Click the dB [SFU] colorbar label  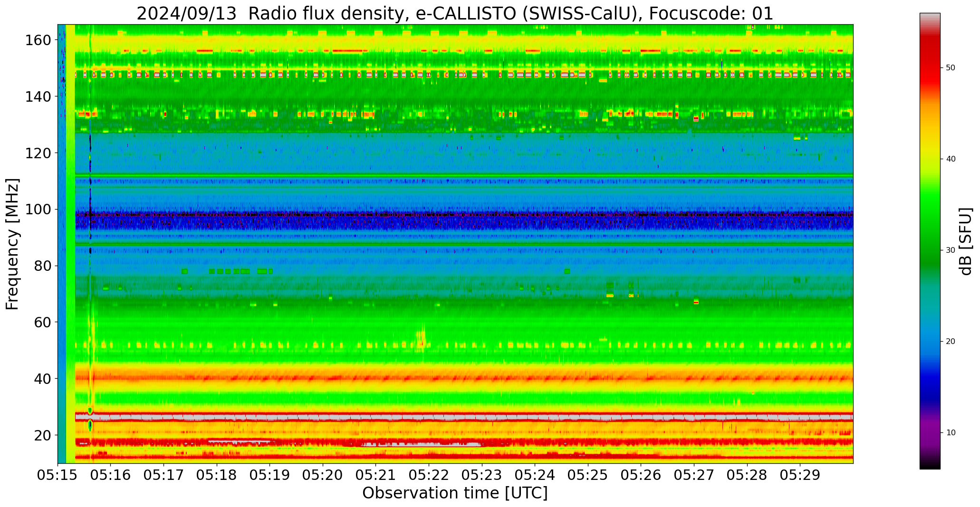966,241
